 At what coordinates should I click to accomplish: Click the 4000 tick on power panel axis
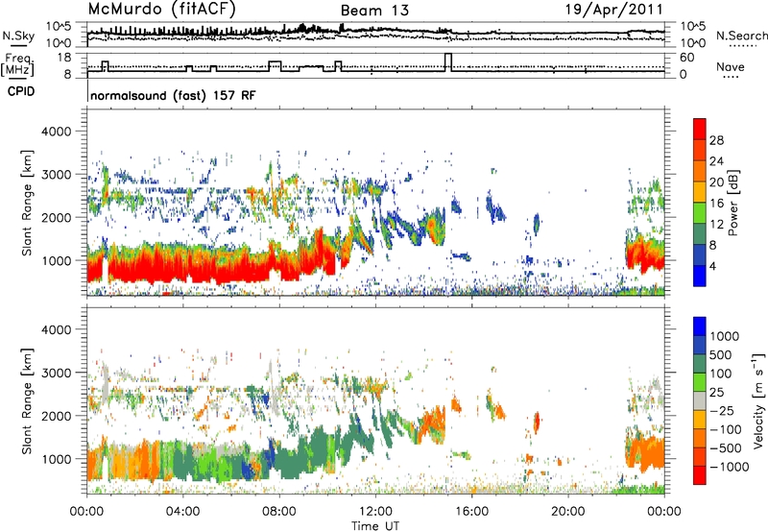click(x=56, y=132)
